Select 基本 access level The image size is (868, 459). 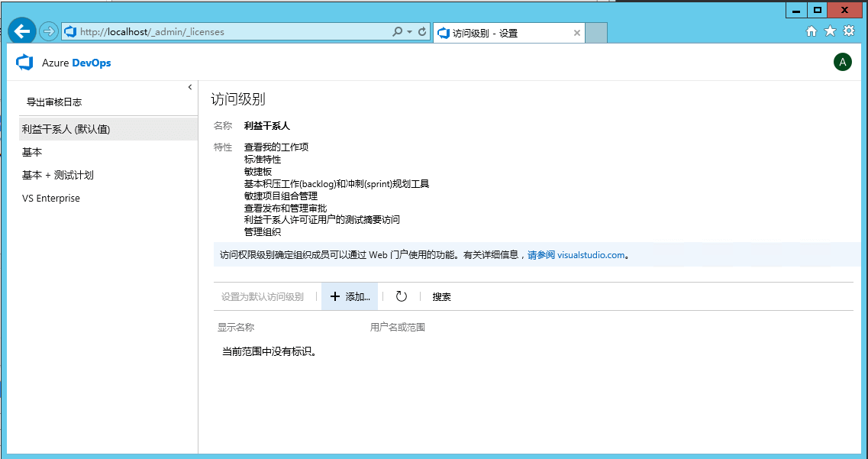(x=32, y=152)
